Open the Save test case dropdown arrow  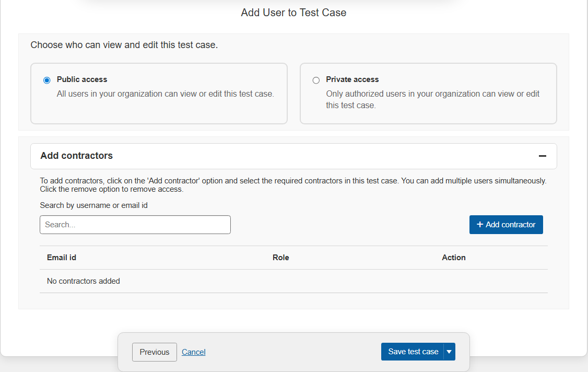pyautogui.click(x=449, y=352)
